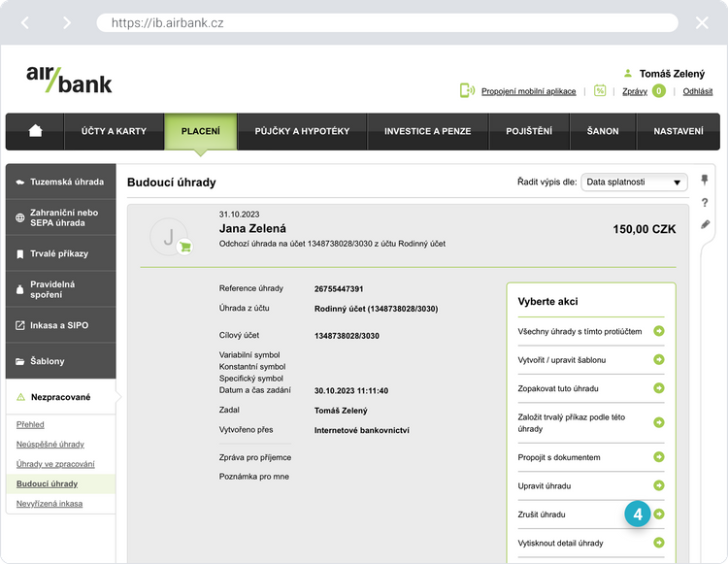Go to the home icon tab
Image resolution: width=728 pixels, height=564 pixels.
click(36, 131)
